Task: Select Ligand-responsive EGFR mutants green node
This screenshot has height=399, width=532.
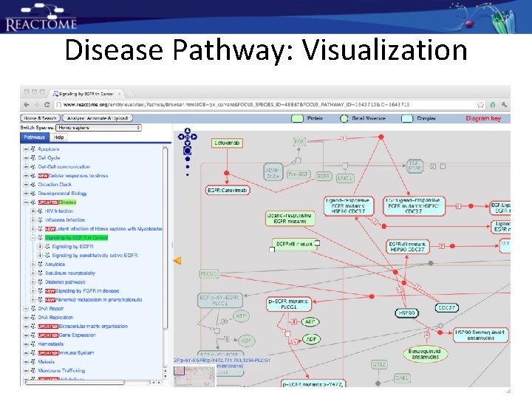Action: (x=290, y=219)
